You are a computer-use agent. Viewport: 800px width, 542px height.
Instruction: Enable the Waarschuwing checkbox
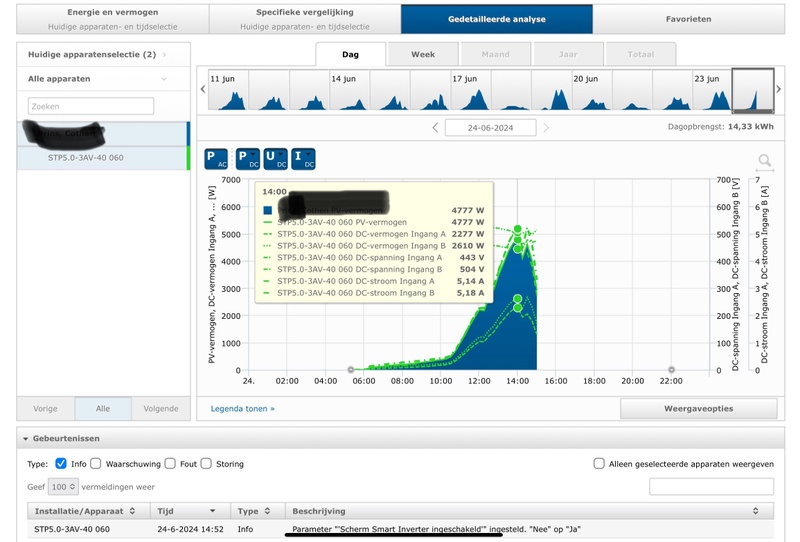(x=95, y=463)
